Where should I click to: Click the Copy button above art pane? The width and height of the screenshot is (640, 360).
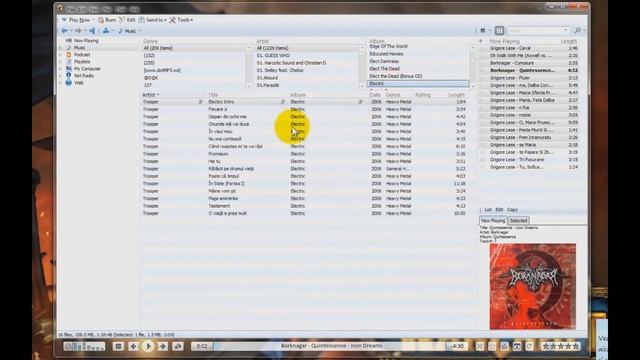[x=512, y=210]
